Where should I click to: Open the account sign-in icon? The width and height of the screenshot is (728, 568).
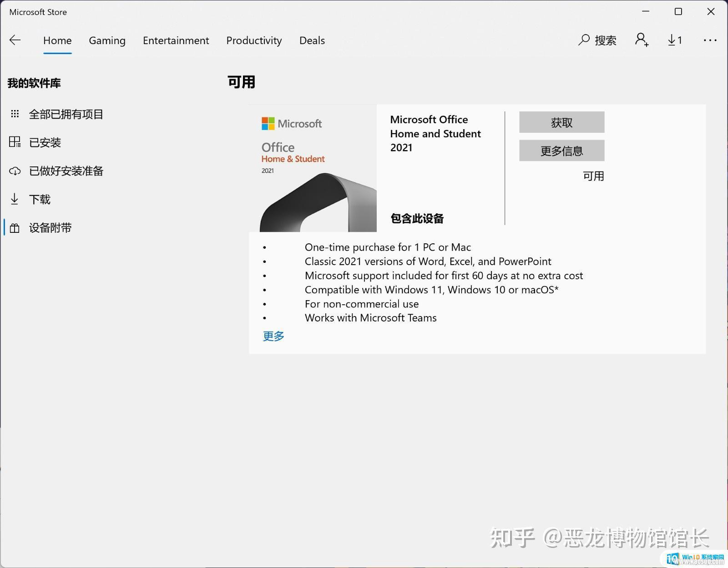click(642, 40)
